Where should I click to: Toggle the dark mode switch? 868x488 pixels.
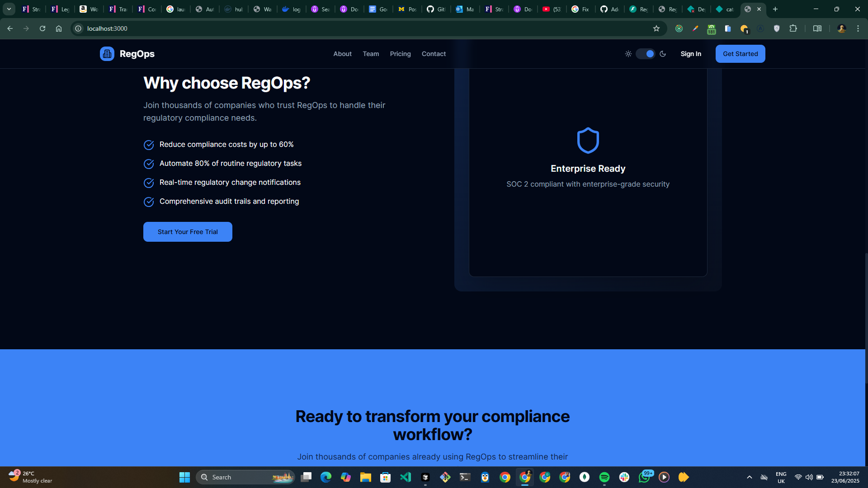646,54
